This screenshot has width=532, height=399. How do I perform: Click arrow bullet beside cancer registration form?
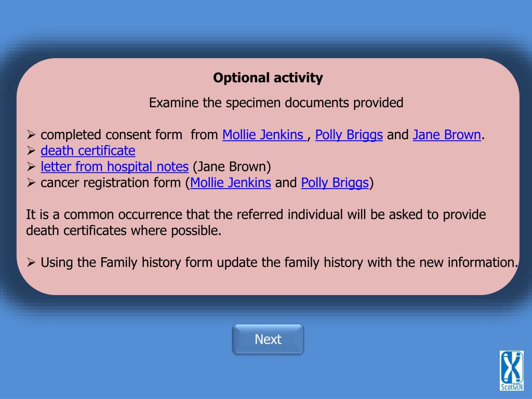pos(31,182)
